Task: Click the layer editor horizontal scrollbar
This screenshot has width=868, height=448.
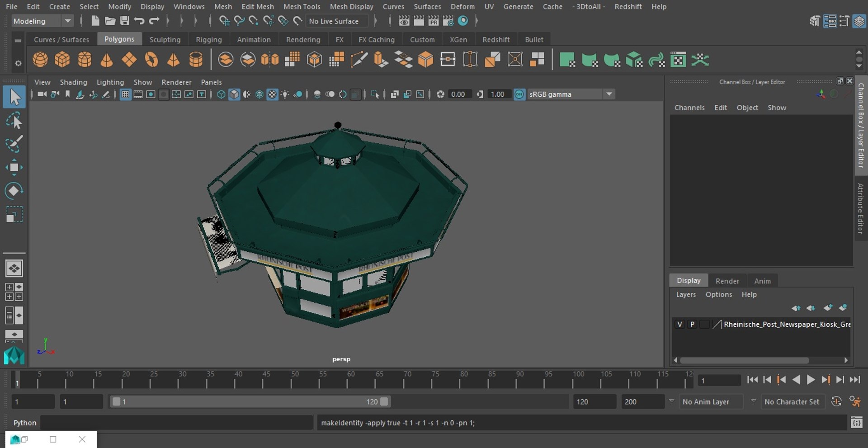Action: [x=744, y=360]
